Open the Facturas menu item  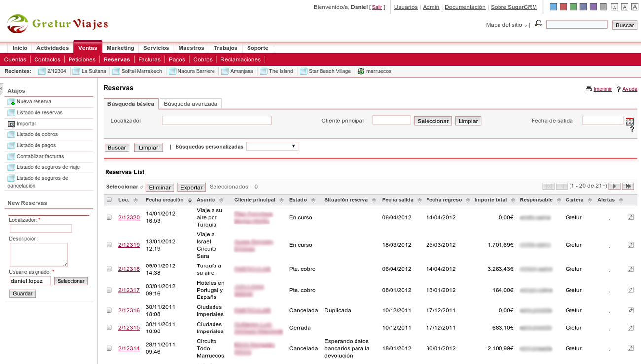point(149,59)
